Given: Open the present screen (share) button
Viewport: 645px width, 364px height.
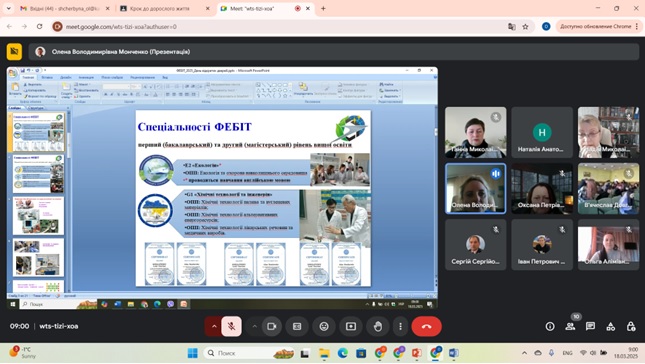Looking at the screenshot, I should (x=351, y=327).
